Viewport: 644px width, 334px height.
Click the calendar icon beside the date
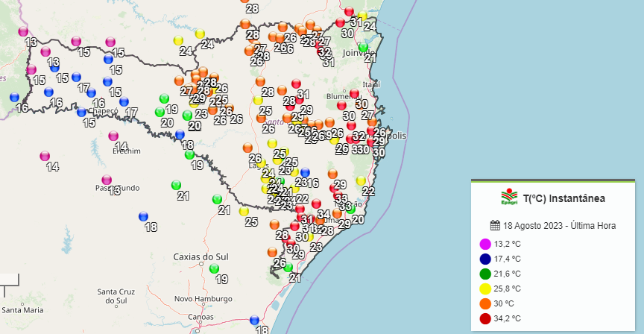coord(495,225)
